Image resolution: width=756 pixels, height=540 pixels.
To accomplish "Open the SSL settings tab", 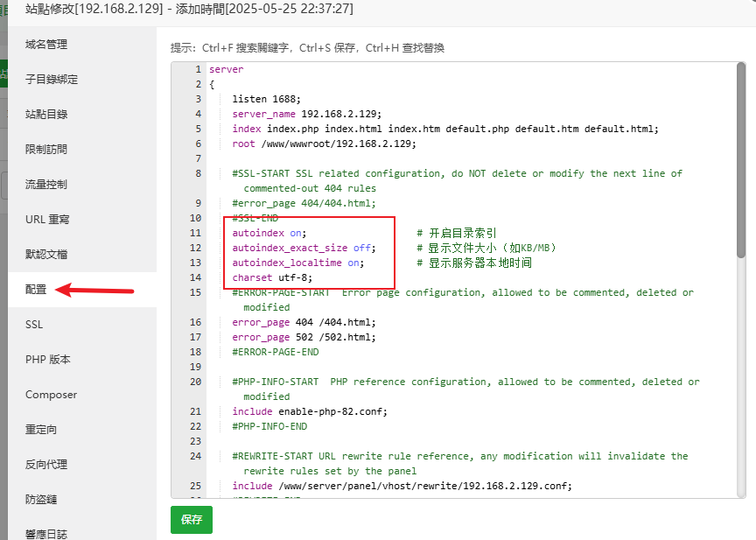I will pos(34,325).
